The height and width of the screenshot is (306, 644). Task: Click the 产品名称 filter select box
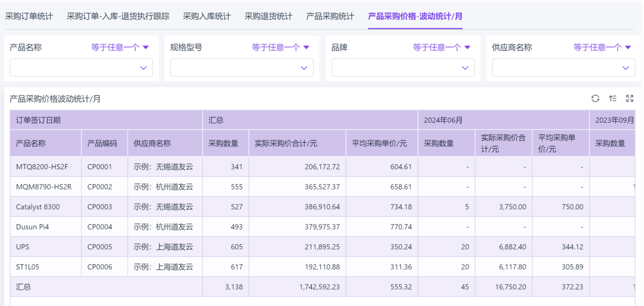81,68
